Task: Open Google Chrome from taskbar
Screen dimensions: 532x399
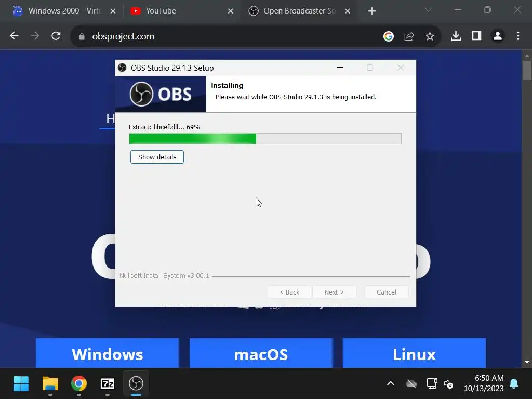Action: click(79, 384)
